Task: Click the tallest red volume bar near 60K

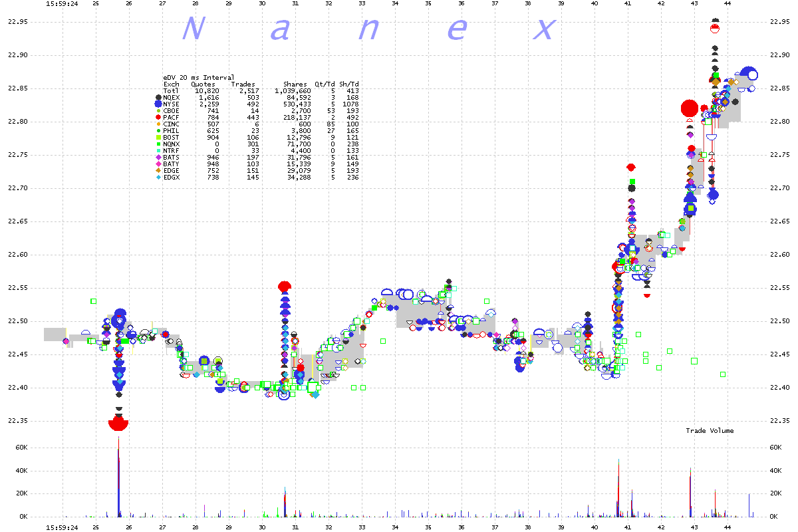Action: [118, 476]
